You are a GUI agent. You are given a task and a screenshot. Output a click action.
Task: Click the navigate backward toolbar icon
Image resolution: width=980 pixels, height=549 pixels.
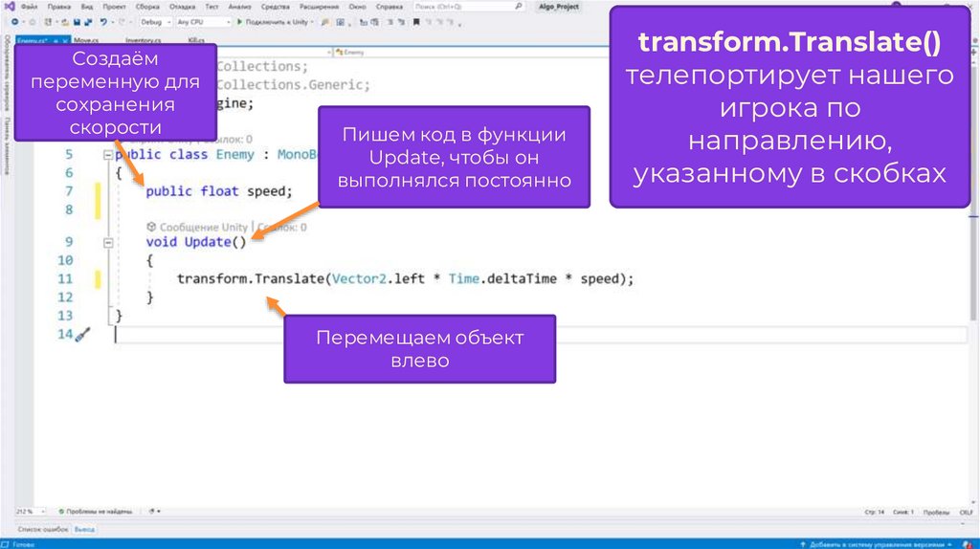pyautogui.click(x=14, y=22)
